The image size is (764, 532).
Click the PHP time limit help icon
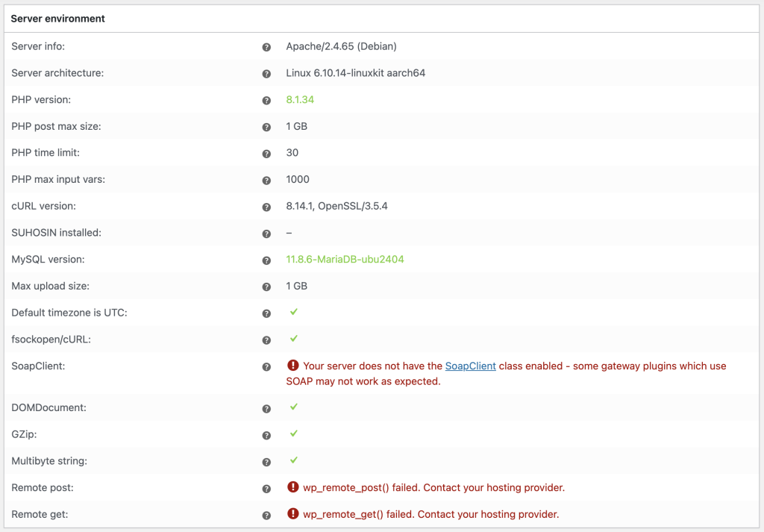coord(266,154)
